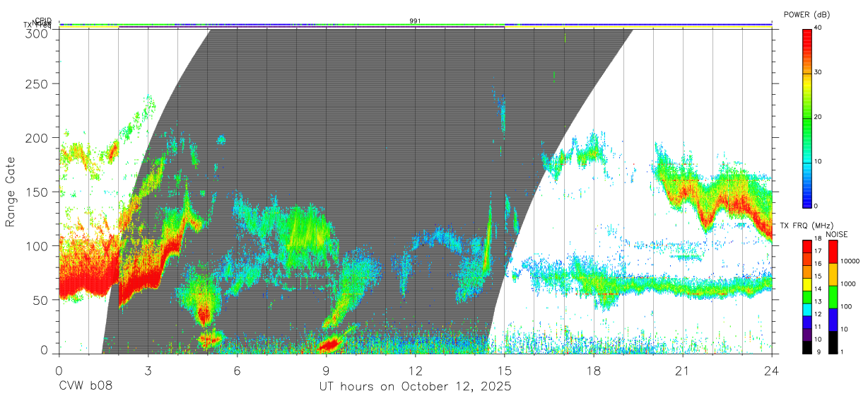Screen dimensions: 868x401
Task: Click the 13 label beside the TX FRQ legend
Action: point(818,301)
